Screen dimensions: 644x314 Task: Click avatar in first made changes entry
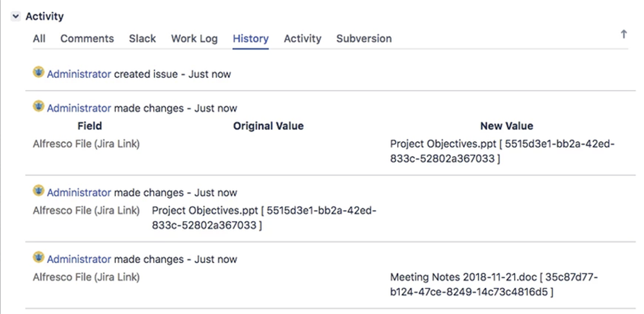tap(39, 107)
